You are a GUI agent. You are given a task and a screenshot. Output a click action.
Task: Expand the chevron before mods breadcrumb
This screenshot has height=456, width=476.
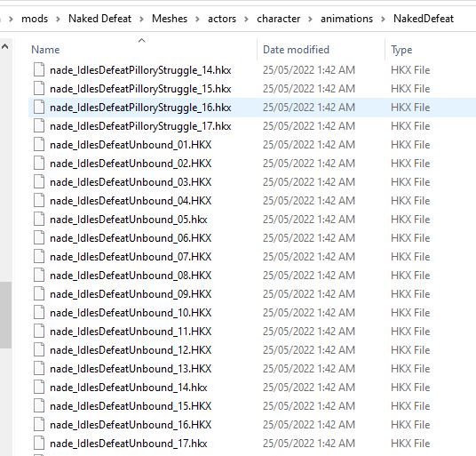click(x=11, y=20)
